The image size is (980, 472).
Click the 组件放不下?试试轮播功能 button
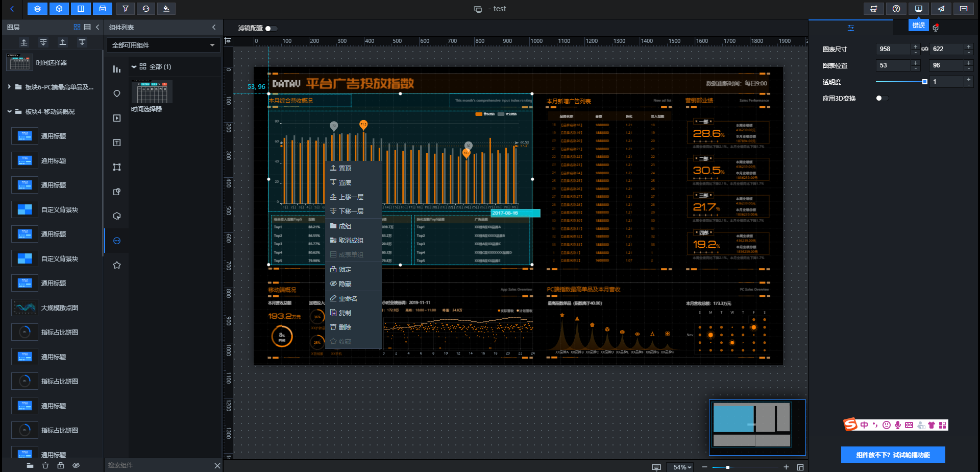[x=893, y=455]
